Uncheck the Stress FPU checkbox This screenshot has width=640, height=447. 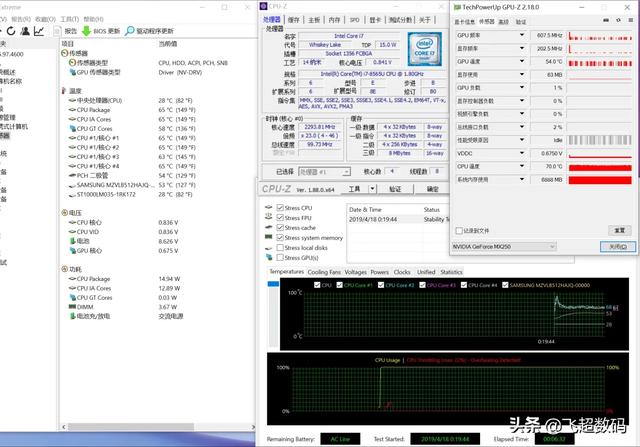tap(280, 218)
